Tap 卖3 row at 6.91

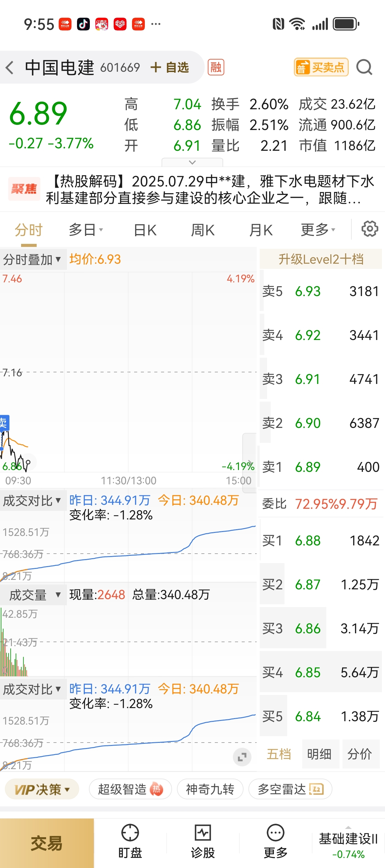[321, 379]
